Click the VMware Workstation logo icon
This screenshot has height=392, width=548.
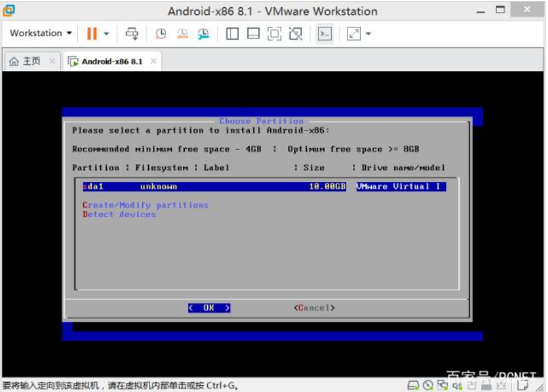[9, 10]
